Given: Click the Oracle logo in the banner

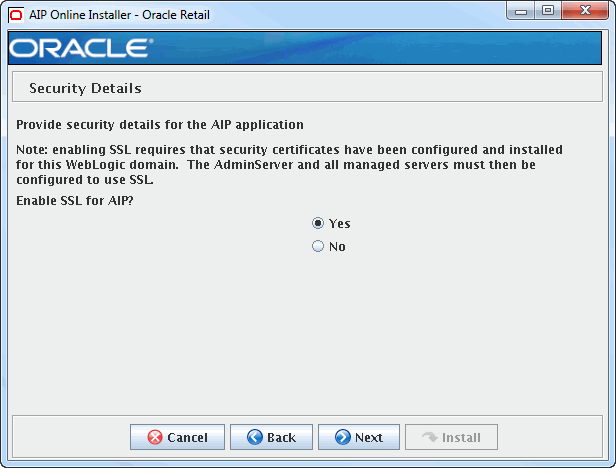Looking at the screenshot, I should pyautogui.click(x=81, y=48).
